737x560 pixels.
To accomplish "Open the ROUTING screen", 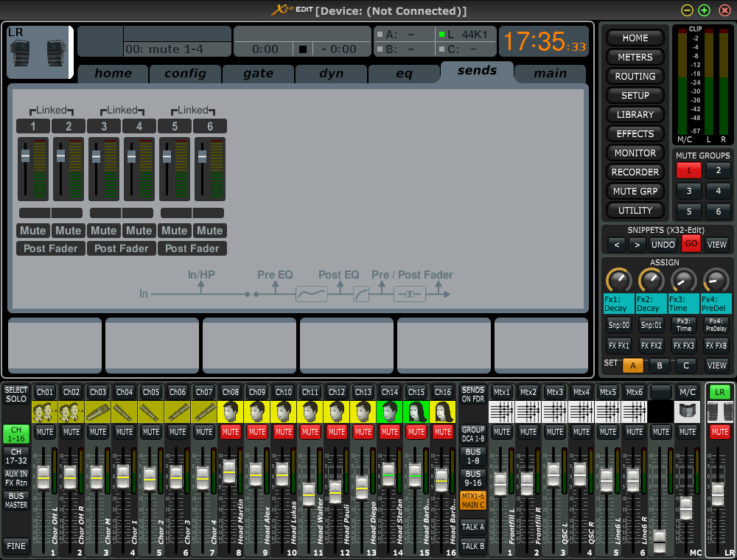I will (635, 76).
